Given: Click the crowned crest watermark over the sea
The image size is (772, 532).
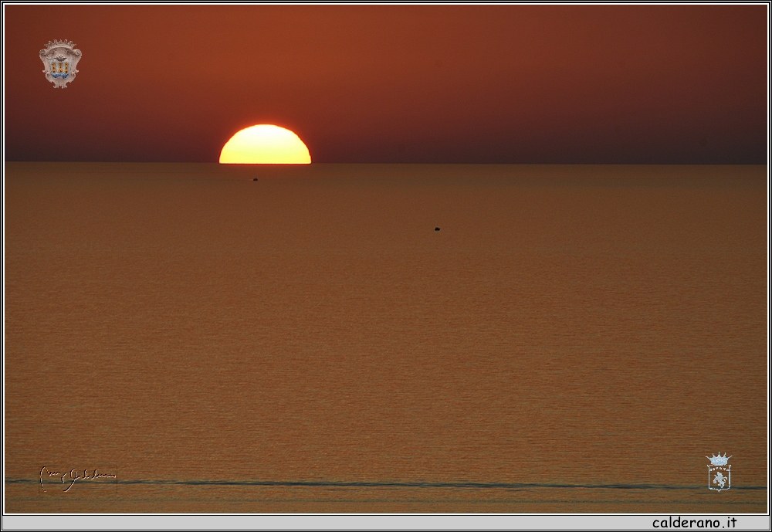Looking at the screenshot, I should pyautogui.click(x=718, y=473).
